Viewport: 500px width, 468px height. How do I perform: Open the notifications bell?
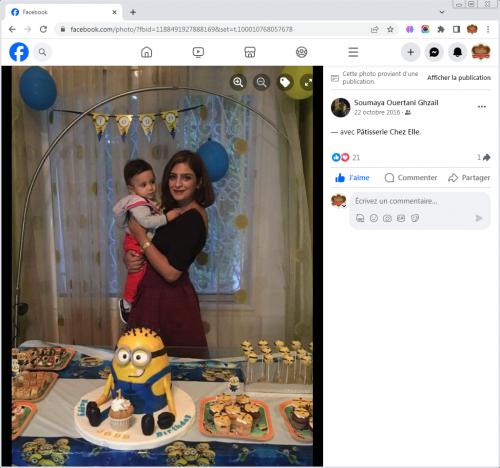pos(457,52)
